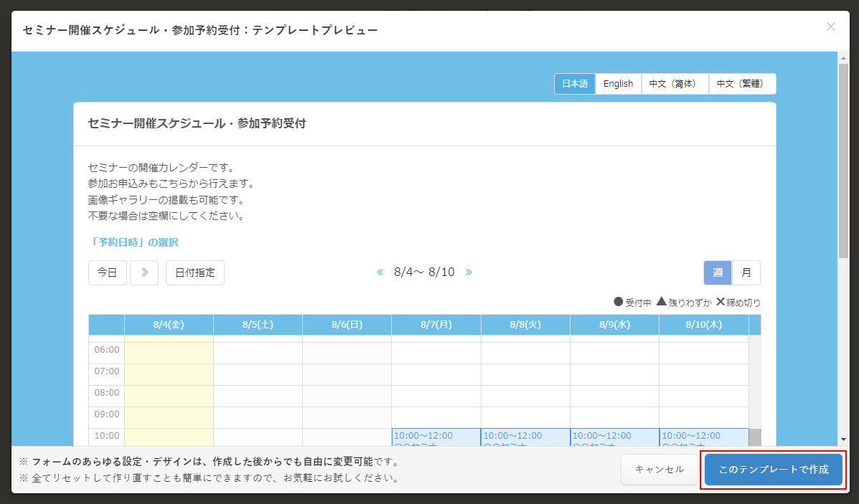Switch language to English
859x504 pixels.
618,84
